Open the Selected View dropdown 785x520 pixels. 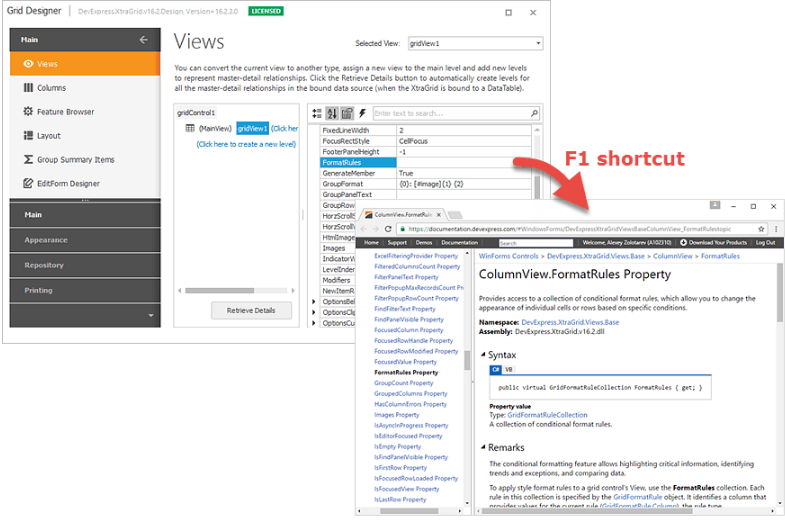[x=538, y=44]
